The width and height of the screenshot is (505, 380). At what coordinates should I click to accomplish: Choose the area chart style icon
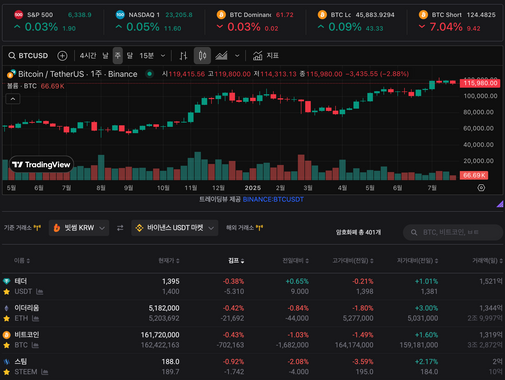tap(221, 56)
